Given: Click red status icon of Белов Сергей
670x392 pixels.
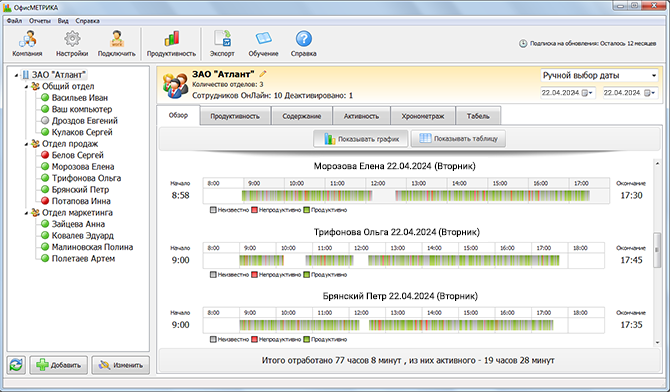Looking at the screenshot, I should 45,155.
